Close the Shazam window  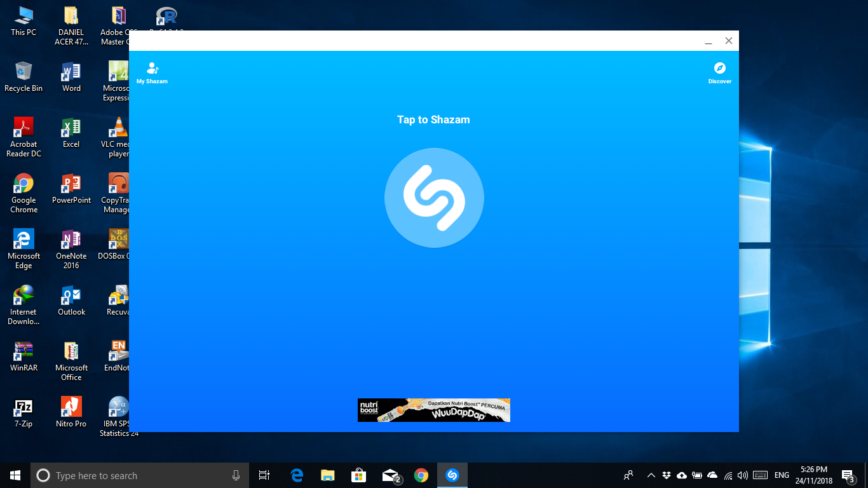[729, 41]
